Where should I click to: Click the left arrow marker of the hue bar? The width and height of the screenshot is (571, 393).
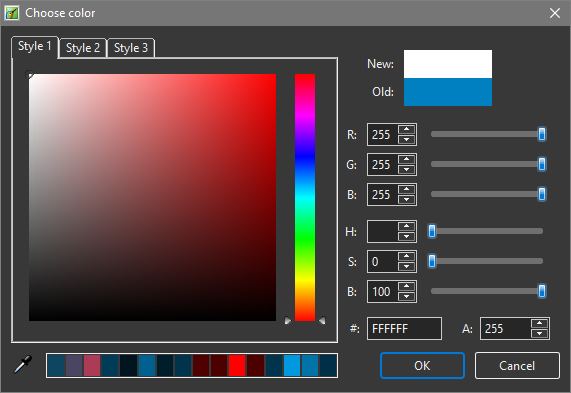[x=288, y=321]
